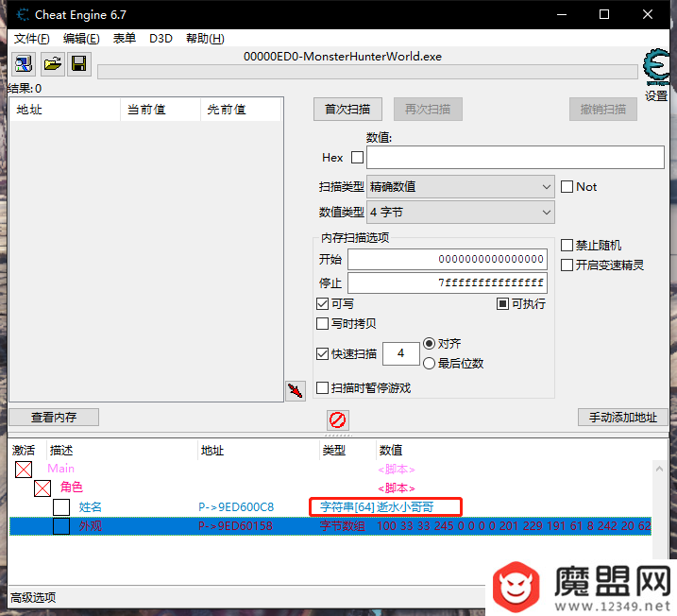Select the Main table entry
This screenshot has height=616, width=677.
coord(60,469)
